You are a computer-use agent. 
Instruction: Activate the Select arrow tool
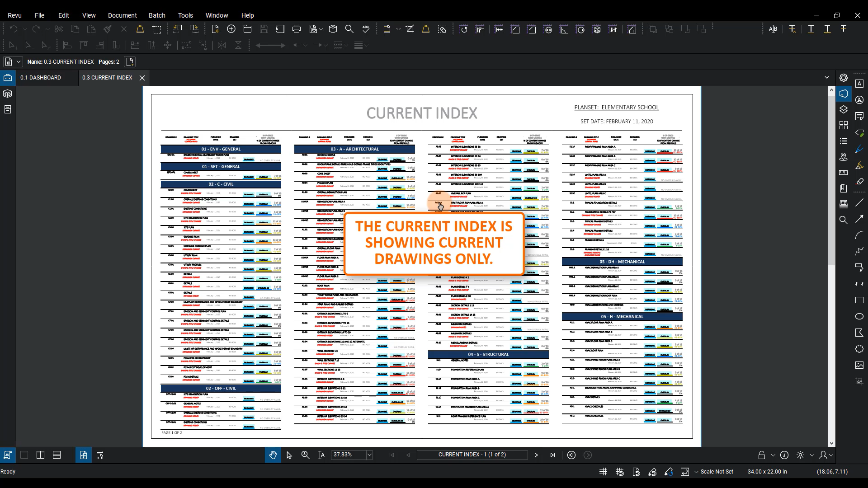[289, 455]
